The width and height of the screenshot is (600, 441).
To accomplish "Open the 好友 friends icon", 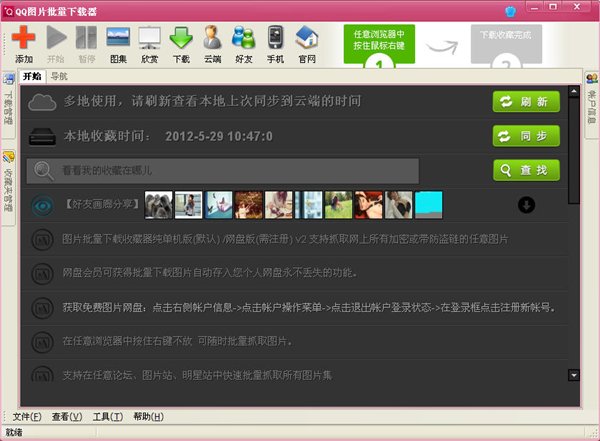I will pos(243,37).
